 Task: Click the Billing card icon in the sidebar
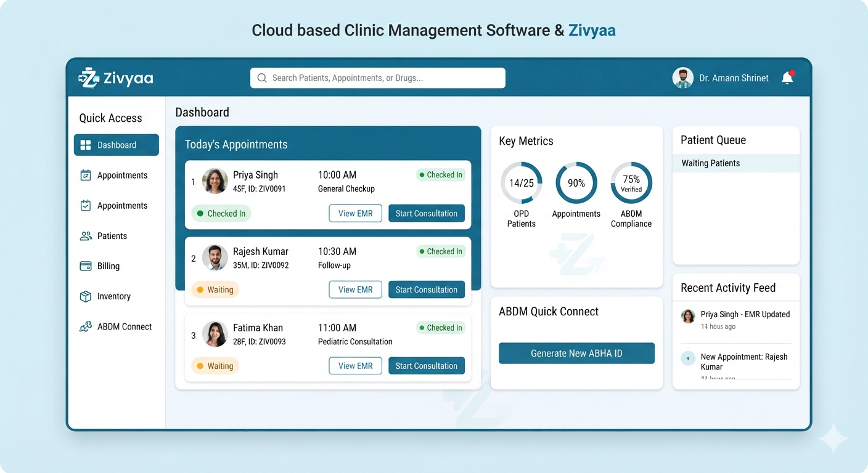(86, 266)
